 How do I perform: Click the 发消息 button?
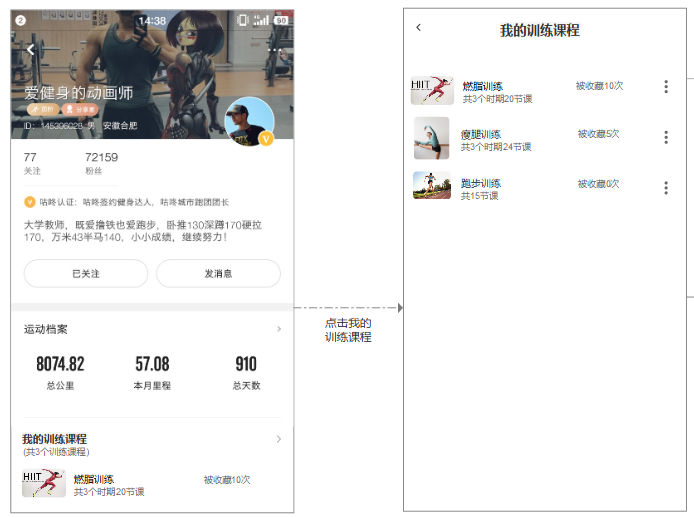218,274
